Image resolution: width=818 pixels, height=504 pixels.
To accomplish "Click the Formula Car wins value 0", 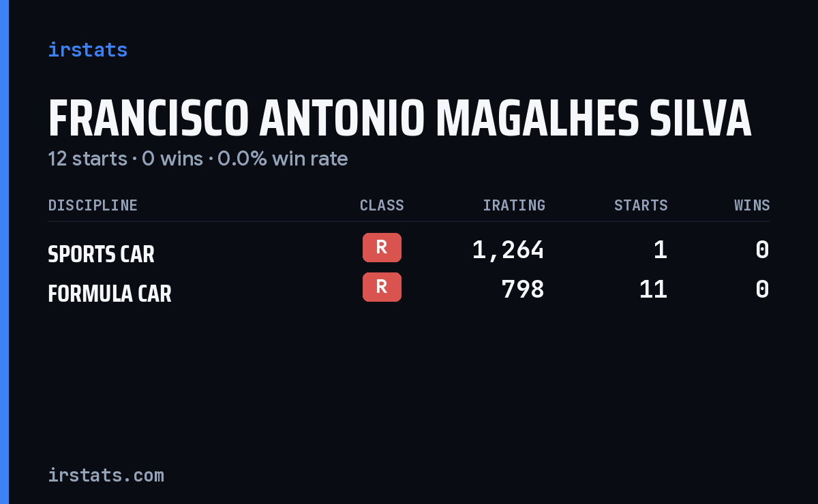I will click(x=762, y=289).
